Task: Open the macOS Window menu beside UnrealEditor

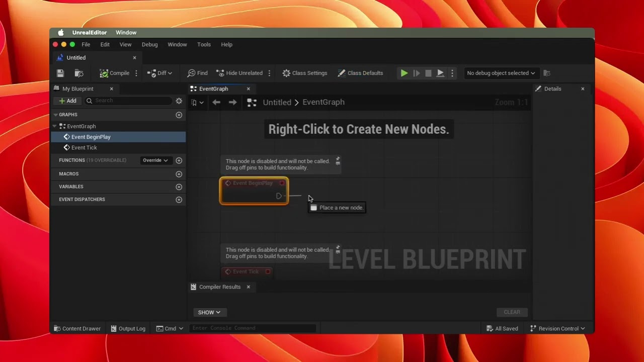Action: [126, 33]
